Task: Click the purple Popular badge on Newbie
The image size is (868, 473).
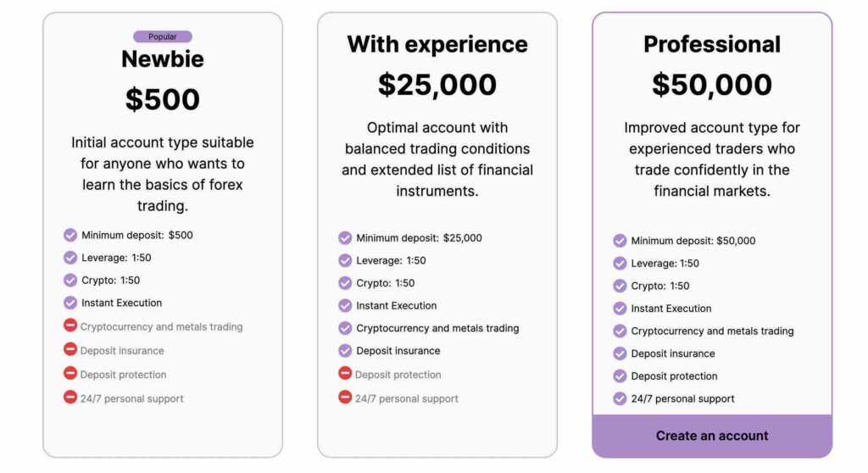Action: pyautogui.click(x=163, y=36)
